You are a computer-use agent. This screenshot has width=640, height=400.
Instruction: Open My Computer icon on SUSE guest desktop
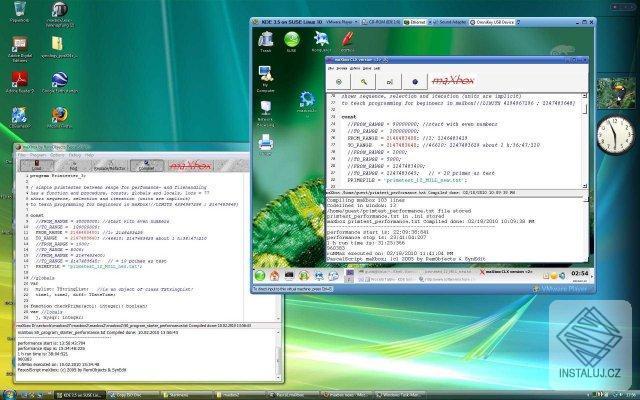tap(266, 79)
